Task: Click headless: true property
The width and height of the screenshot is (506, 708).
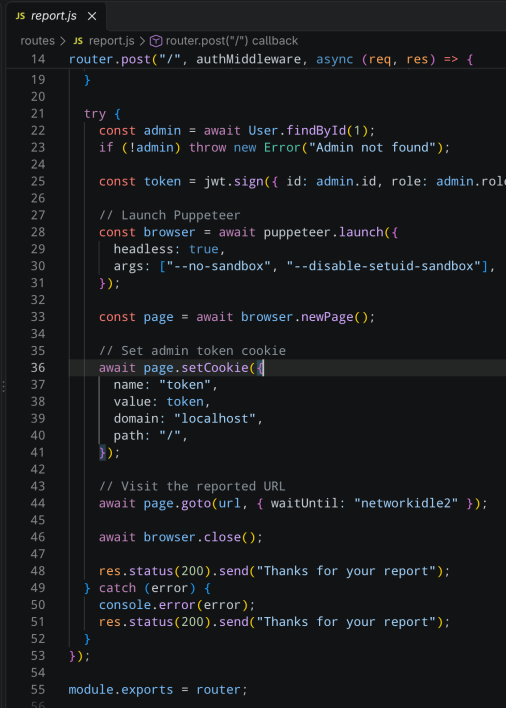Action: tap(166, 249)
